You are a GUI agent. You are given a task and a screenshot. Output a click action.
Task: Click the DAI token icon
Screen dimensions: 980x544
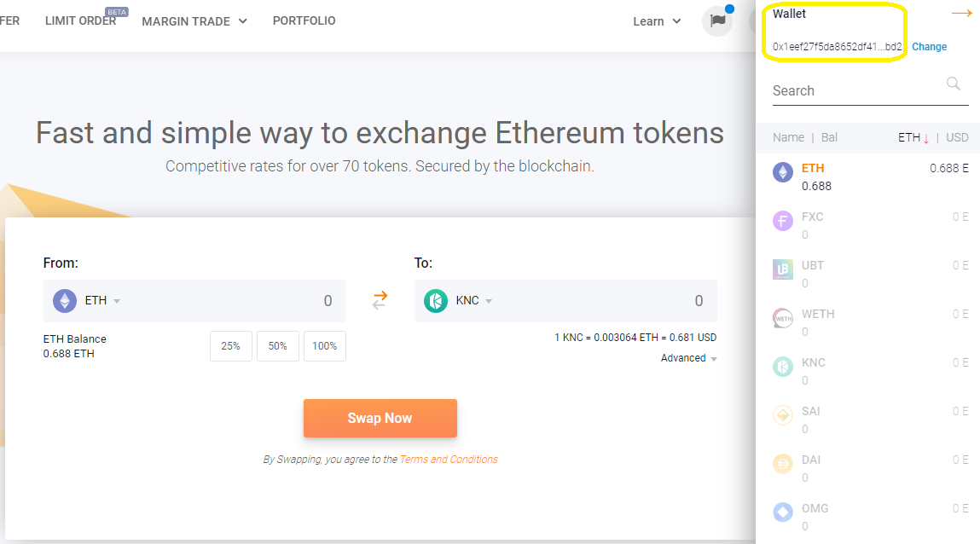[x=782, y=463]
